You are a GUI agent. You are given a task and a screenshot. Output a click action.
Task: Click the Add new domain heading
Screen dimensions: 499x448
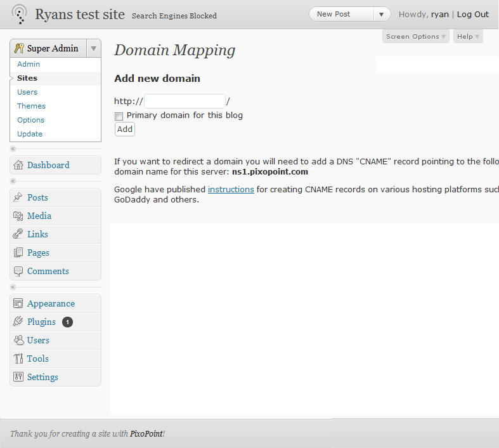point(157,78)
